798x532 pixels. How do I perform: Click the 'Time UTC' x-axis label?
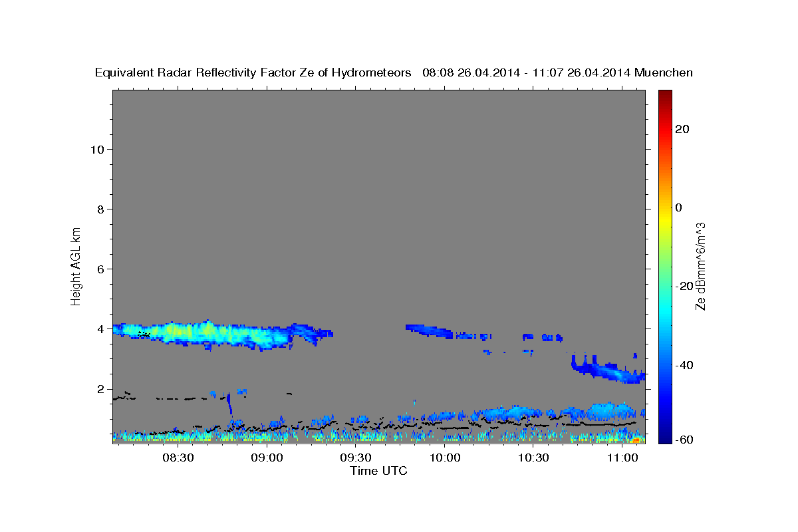[x=378, y=471]
